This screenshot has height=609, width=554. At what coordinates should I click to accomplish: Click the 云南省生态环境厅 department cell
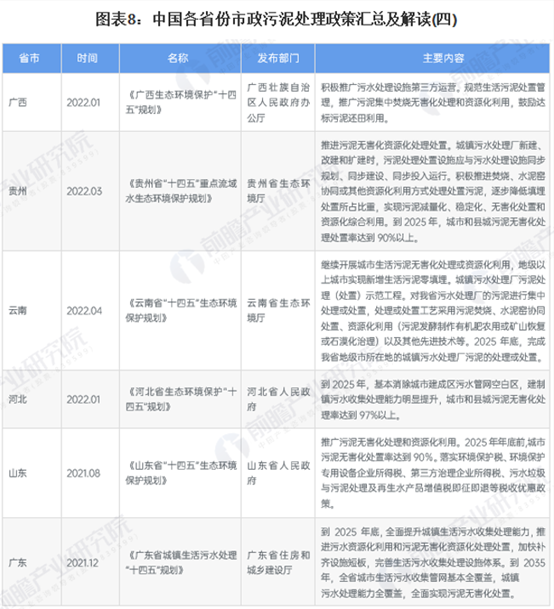pos(278,310)
